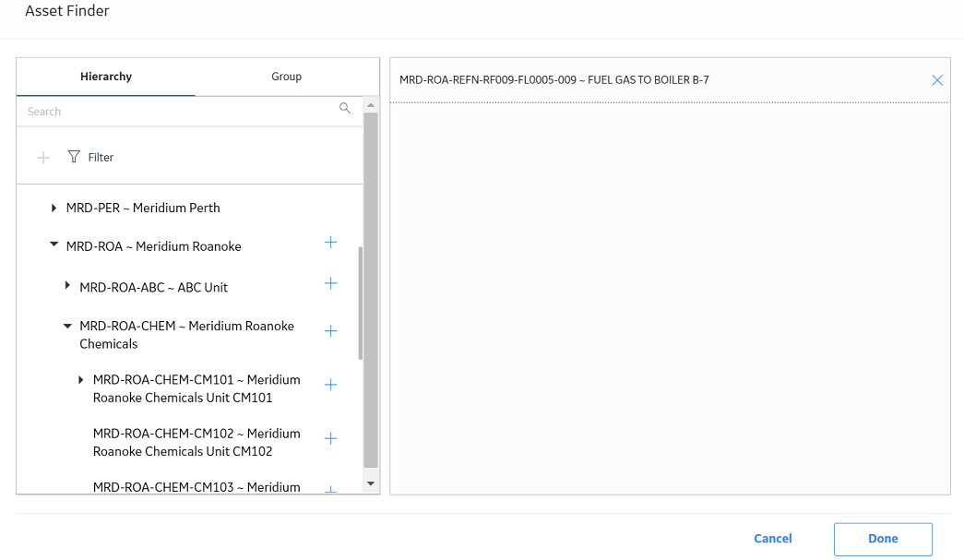Switch to the Group tab
The image size is (964, 560).
[287, 77]
